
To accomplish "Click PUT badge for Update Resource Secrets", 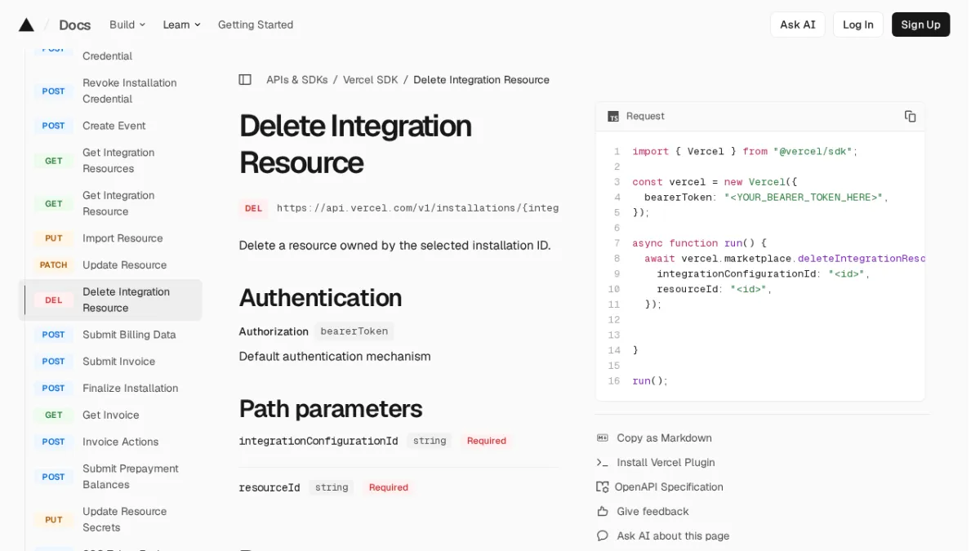I will (x=54, y=519).
